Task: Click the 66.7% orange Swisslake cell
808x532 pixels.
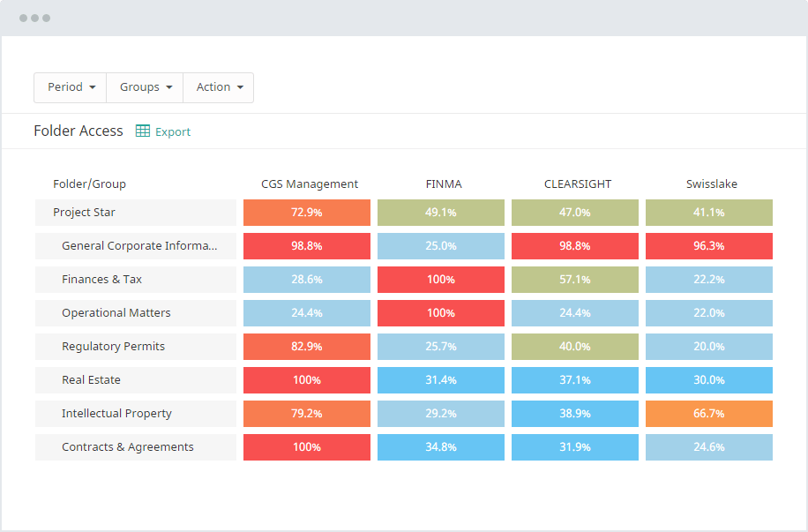Action: coord(709,414)
